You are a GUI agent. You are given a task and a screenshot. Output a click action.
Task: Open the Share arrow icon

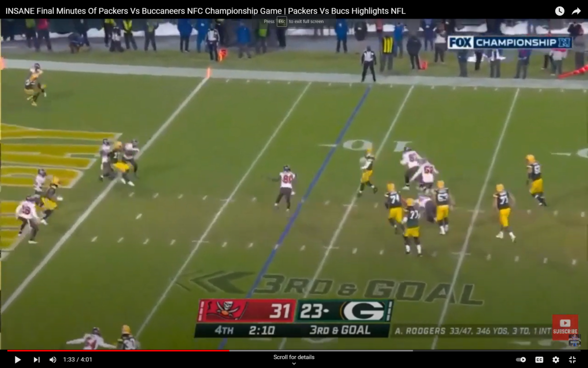pos(576,11)
